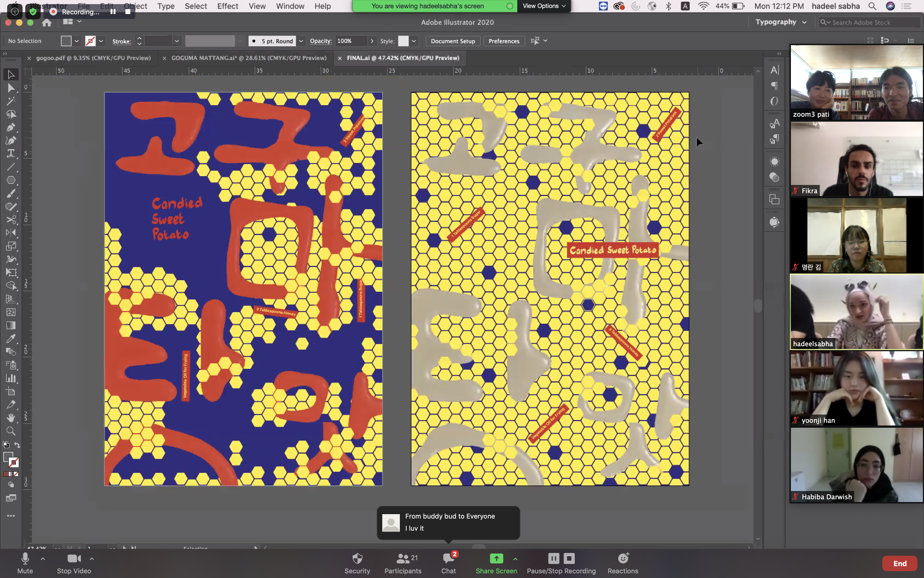The width and height of the screenshot is (924, 578).
Task: Pick the Paintbrush tool
Action: coord(11,193)
